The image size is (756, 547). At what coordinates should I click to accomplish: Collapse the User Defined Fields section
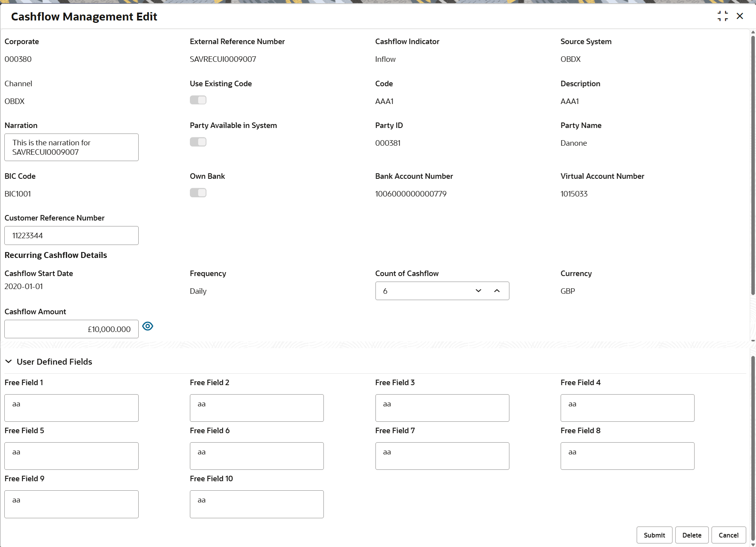pos(8,362)
